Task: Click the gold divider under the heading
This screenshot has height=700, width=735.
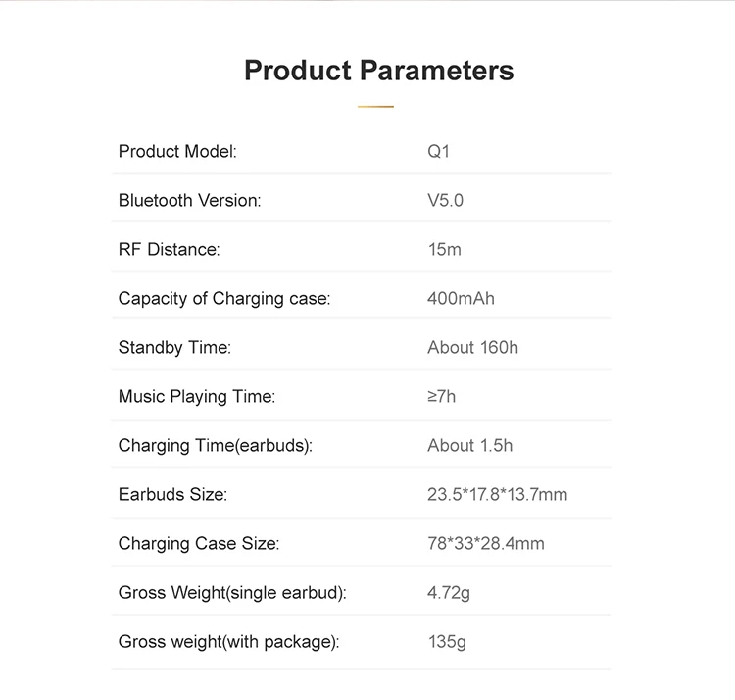Action: [x=375, y=107]
